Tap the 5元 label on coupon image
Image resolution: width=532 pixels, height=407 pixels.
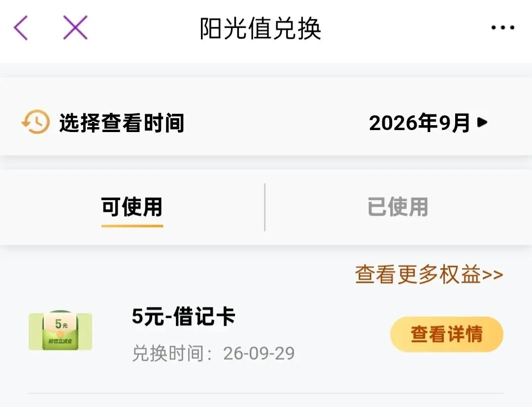(62, 324)
